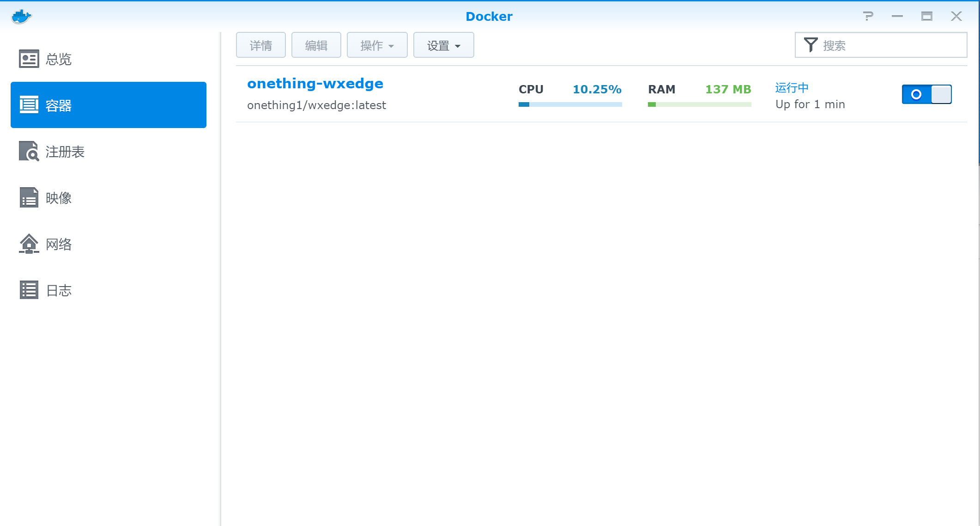Switch to the 注册表 sidebar tab

(x=65, y=151)
